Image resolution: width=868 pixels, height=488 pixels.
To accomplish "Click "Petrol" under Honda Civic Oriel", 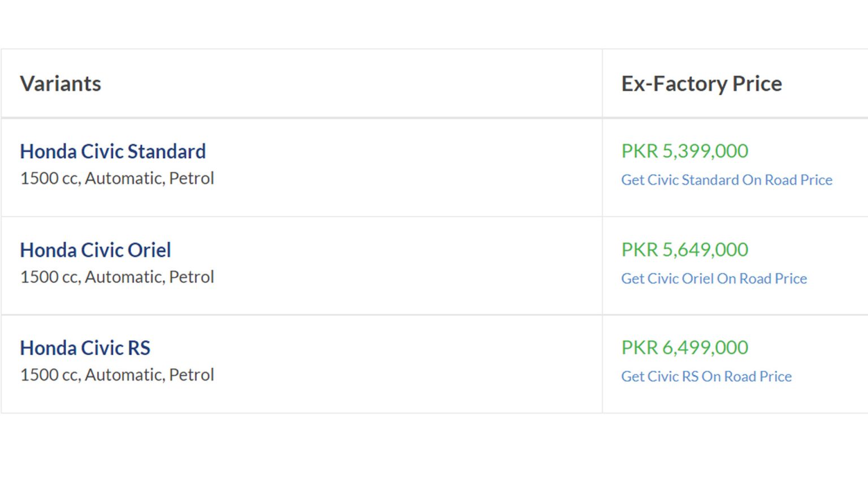I will click(x=192, y=277).
